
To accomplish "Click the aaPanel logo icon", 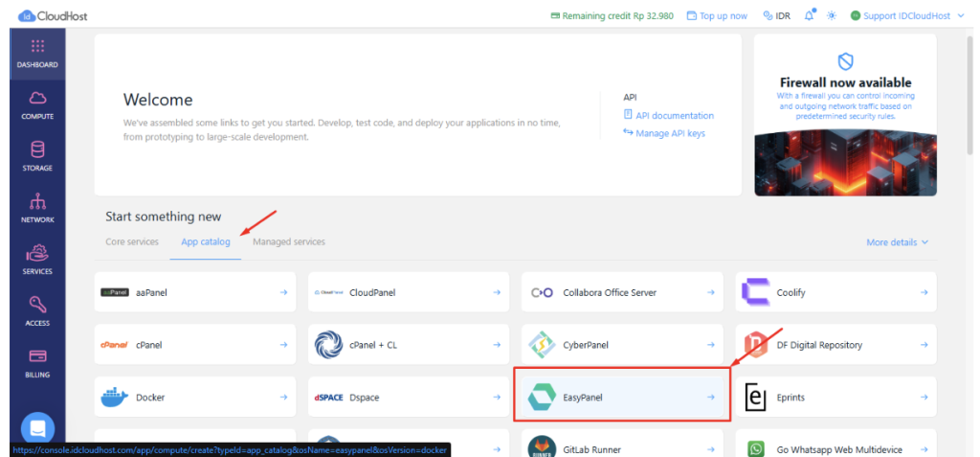I will pos(115,292).
